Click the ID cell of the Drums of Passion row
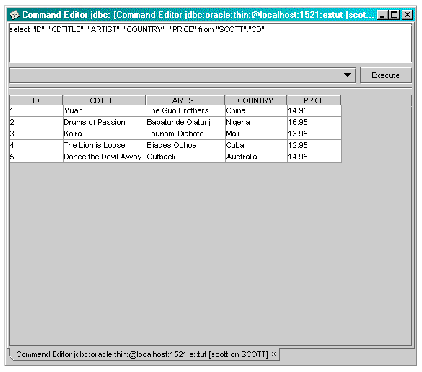The width and height of the screenshot is (422, 372). point(36,122)
